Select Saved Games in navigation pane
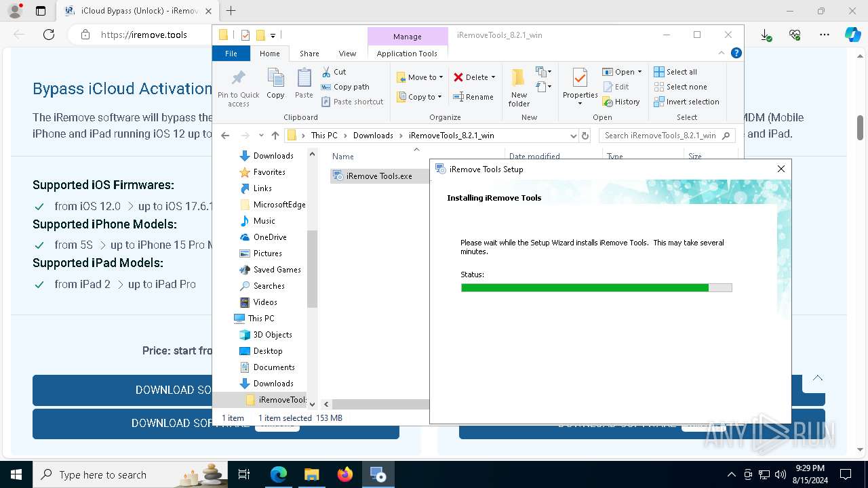The width and height of the screenshot is (868, 488). tap(277, 270)
